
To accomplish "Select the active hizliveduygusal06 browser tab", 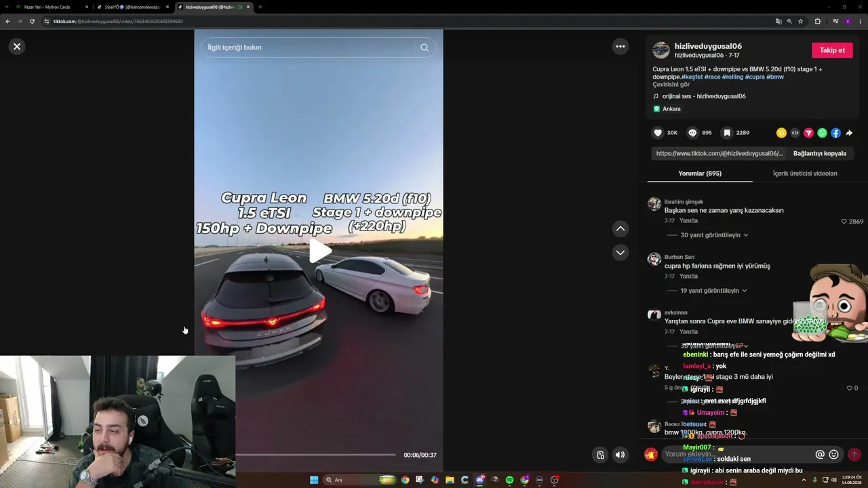I will point(213,7).
